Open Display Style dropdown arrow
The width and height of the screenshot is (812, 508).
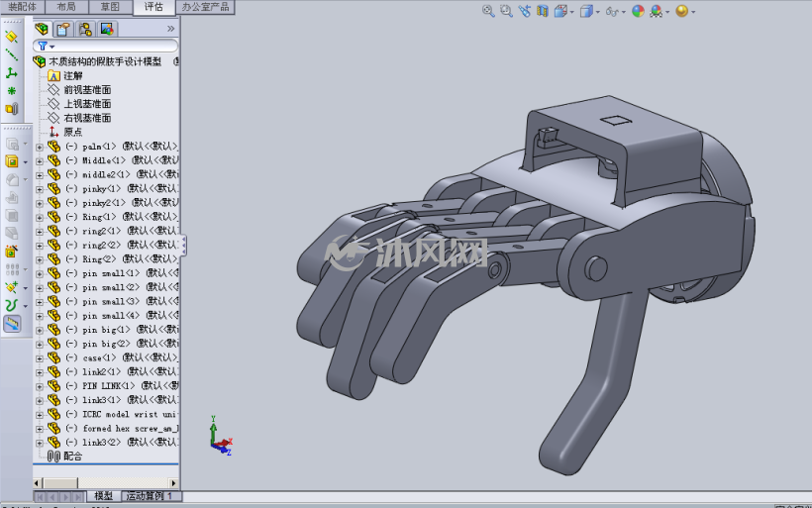click(x=597, y=12)
